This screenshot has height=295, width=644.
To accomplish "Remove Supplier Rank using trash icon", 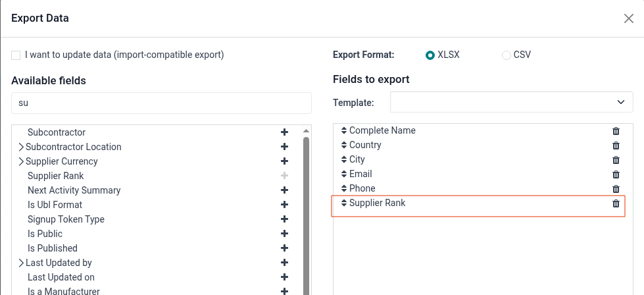I will pos(616,203).
